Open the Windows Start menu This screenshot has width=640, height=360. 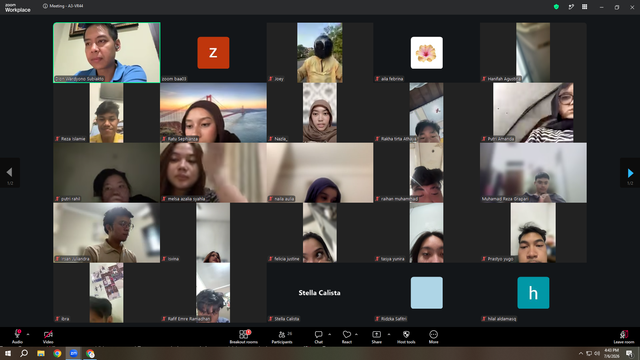tap(8, 353)
